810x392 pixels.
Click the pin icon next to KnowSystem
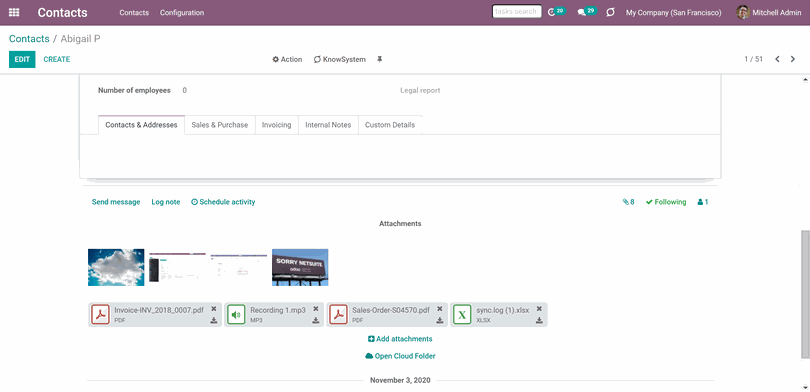[x=380, y=59]
